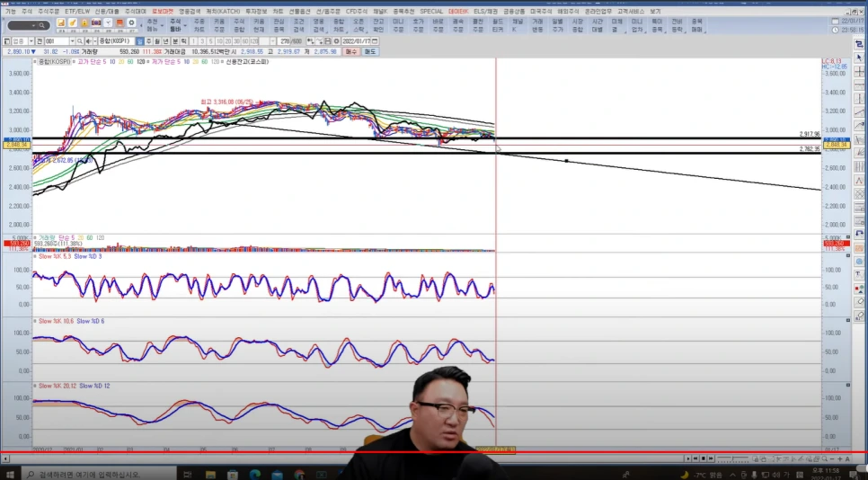Image resolution: width=868 pixels, height=480 pixels.
Task: Click the horizontal chart scrollbar left arrow
Action: (6, 459)
